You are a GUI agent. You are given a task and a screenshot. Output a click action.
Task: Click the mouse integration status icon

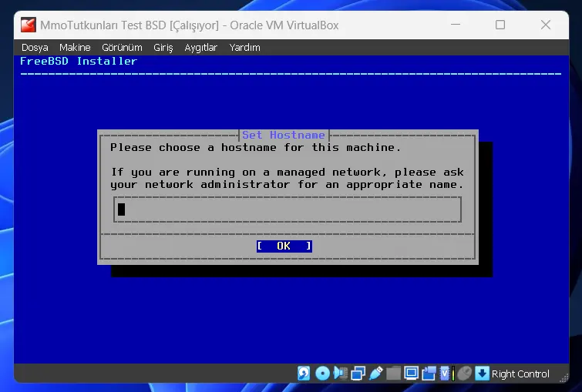464,373
